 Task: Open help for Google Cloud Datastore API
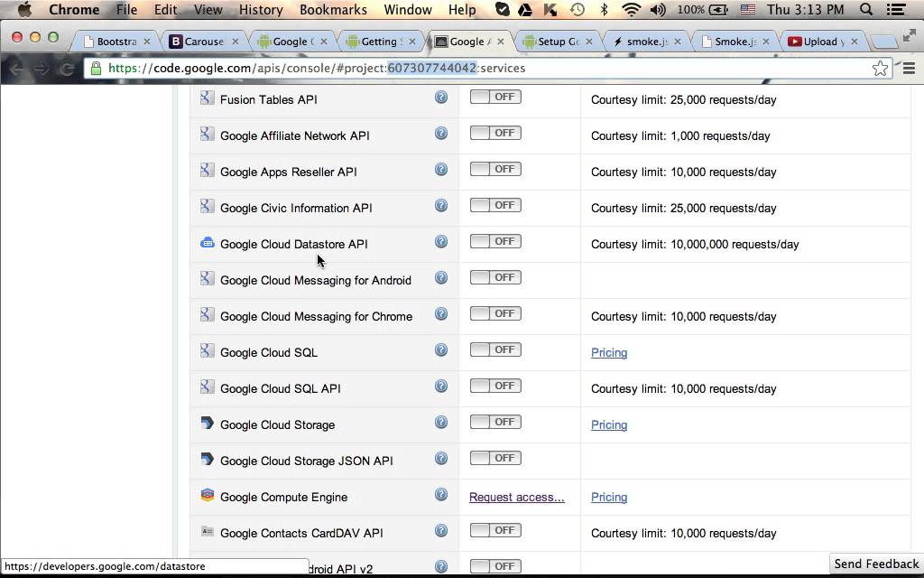(x=440, y=242)
